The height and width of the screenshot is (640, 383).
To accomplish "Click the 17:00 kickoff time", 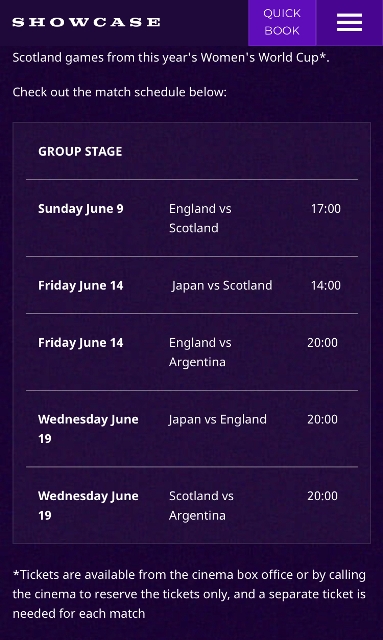I will tap(326, 209).
